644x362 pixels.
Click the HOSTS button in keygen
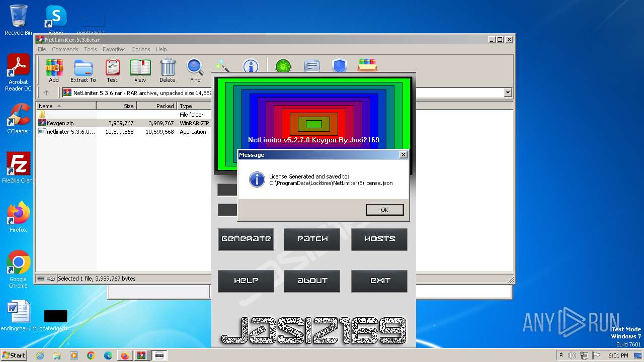tap(379, 239)
